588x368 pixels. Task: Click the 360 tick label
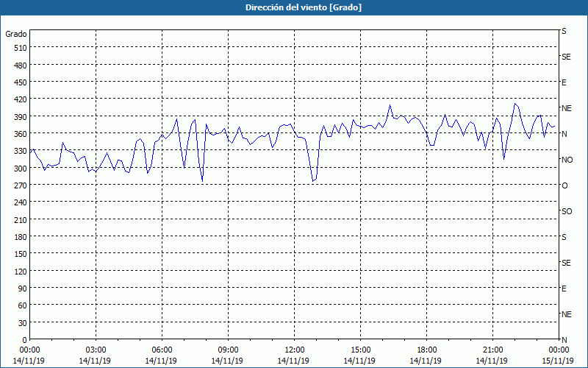(x=21, y=134)
